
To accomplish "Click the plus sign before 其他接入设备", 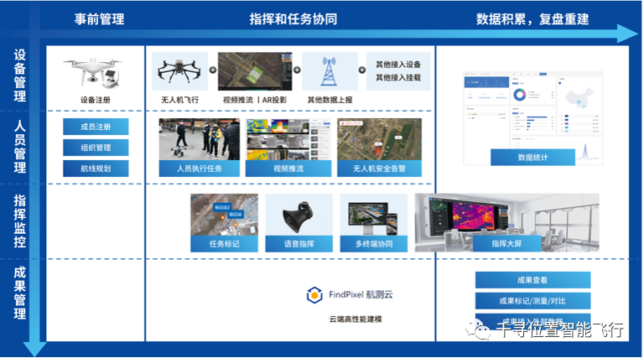I will (x=362, y=71).
